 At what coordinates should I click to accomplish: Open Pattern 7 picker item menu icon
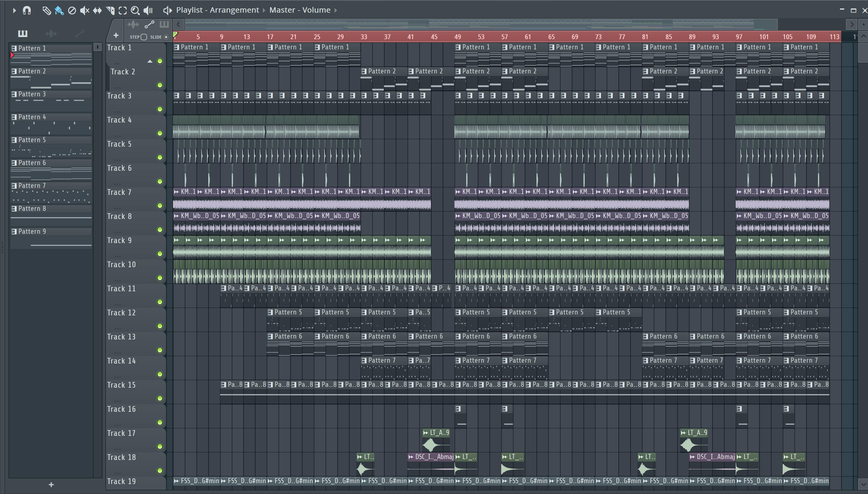tap(14, 186)
